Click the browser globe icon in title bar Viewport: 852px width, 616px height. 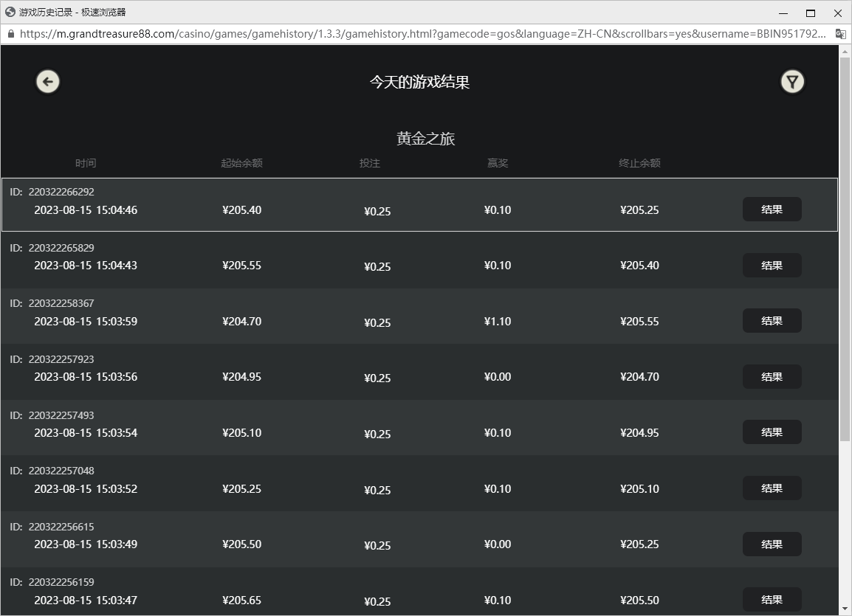pyautogui.click(x=10, y=12)
